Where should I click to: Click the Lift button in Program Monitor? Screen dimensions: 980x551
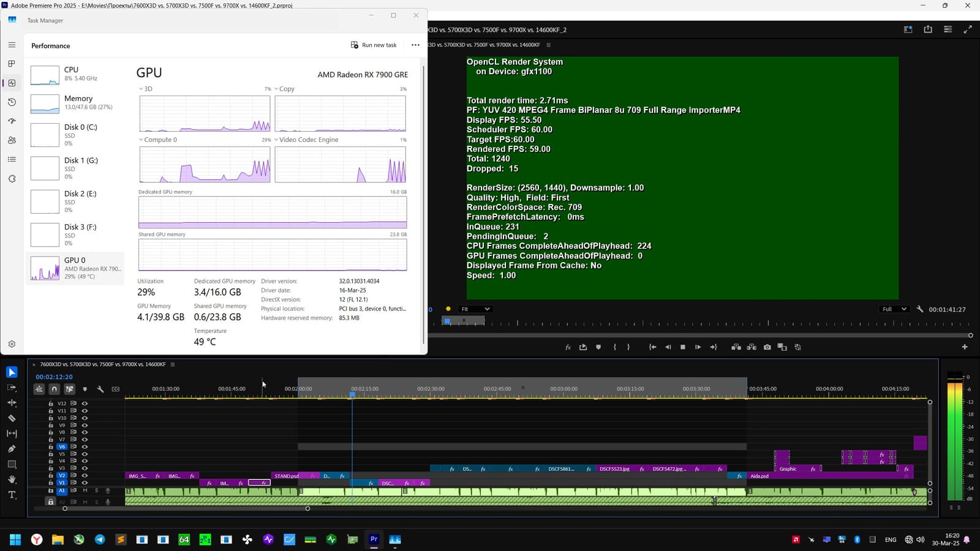click(x=736, y=347)
